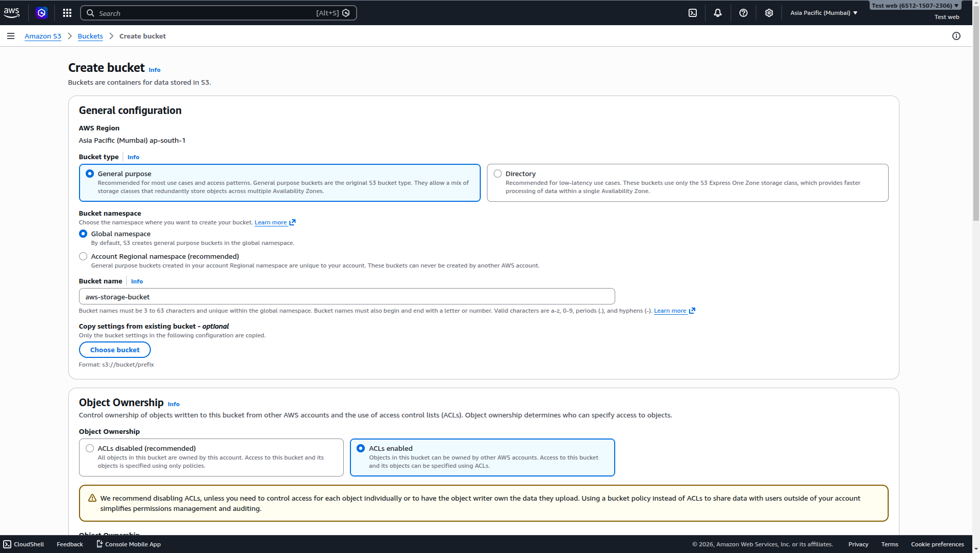
Task: Click the 'Create bucket' breadcrumb text
Action: pyautogui.click(x=143, y=36)
